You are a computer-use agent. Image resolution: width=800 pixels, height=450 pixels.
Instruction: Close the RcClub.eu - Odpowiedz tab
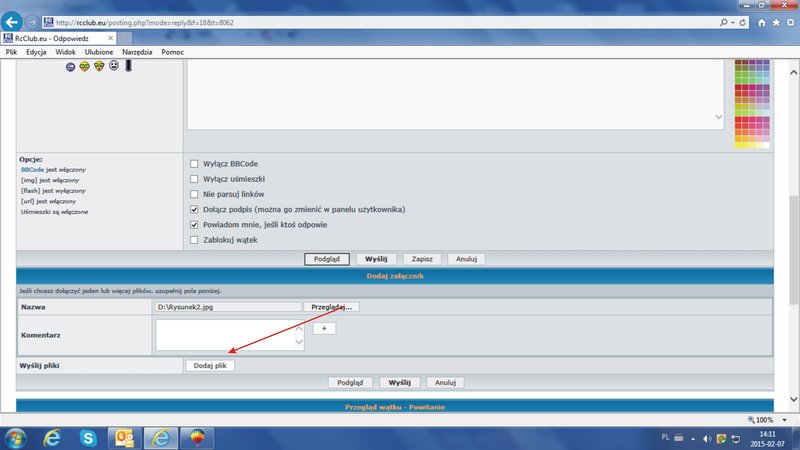tap(110, 38)
